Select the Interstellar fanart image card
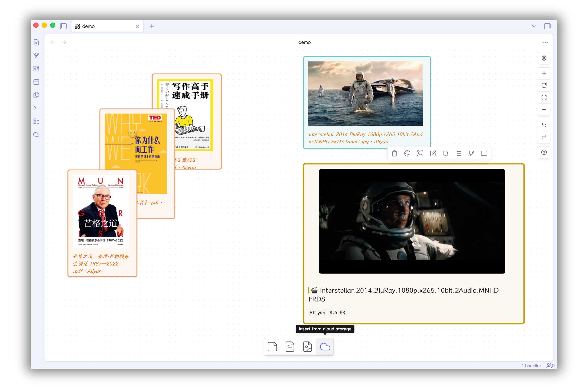 pyautogui.click(x=367, y=103)
